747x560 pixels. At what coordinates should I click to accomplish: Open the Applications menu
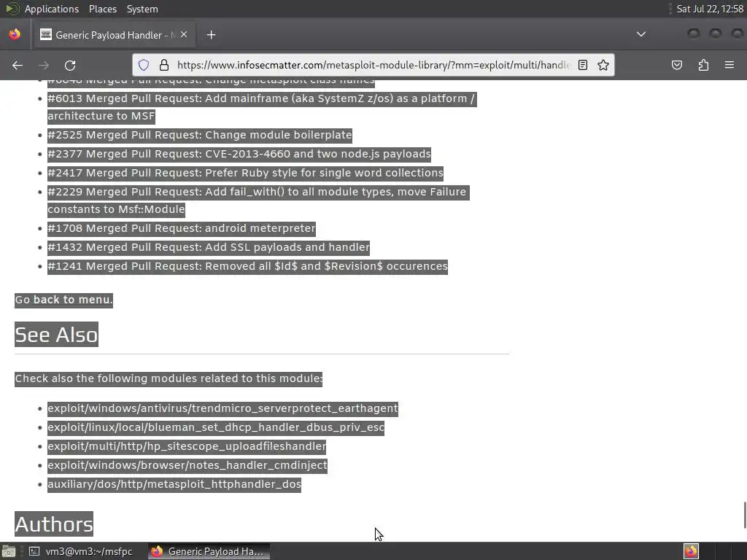(x=52, y=9)
